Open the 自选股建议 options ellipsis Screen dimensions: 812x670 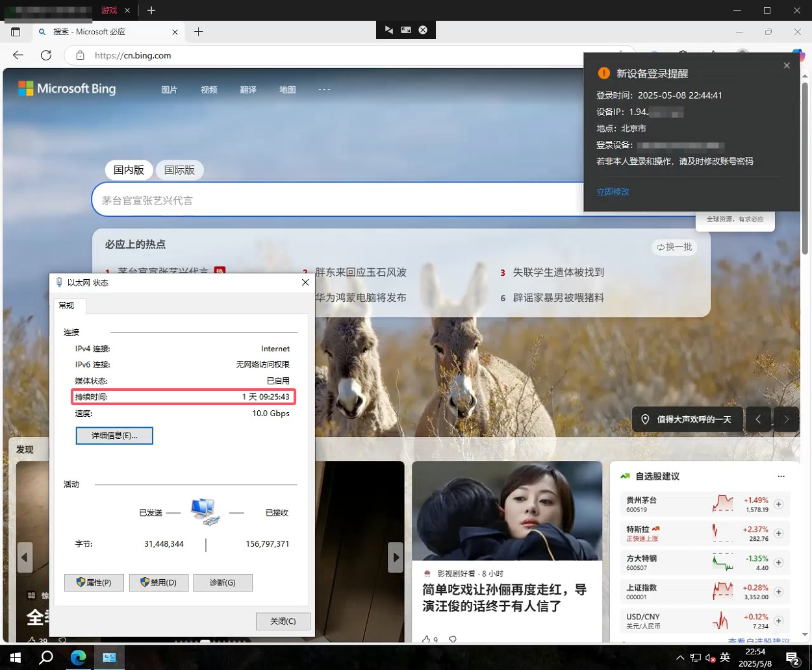[x=781, y=477]
